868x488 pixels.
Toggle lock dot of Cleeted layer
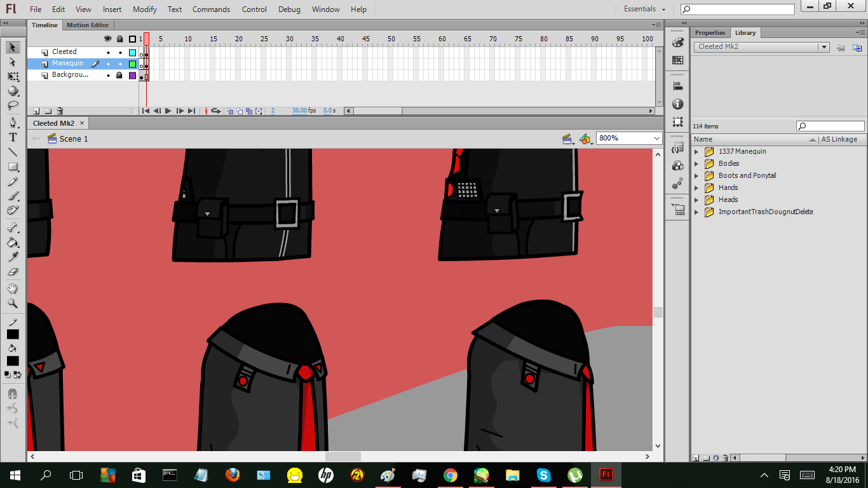click(120, 53)
